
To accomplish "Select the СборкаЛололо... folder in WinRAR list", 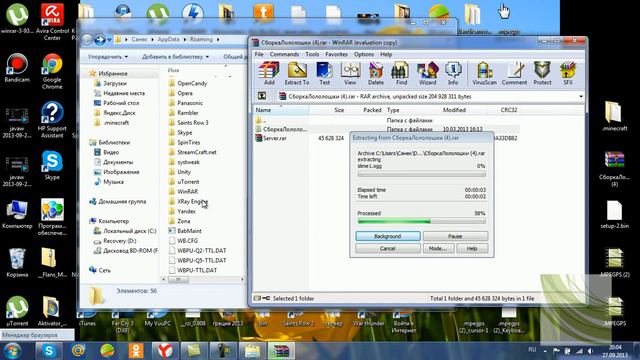I will point(285,129).
